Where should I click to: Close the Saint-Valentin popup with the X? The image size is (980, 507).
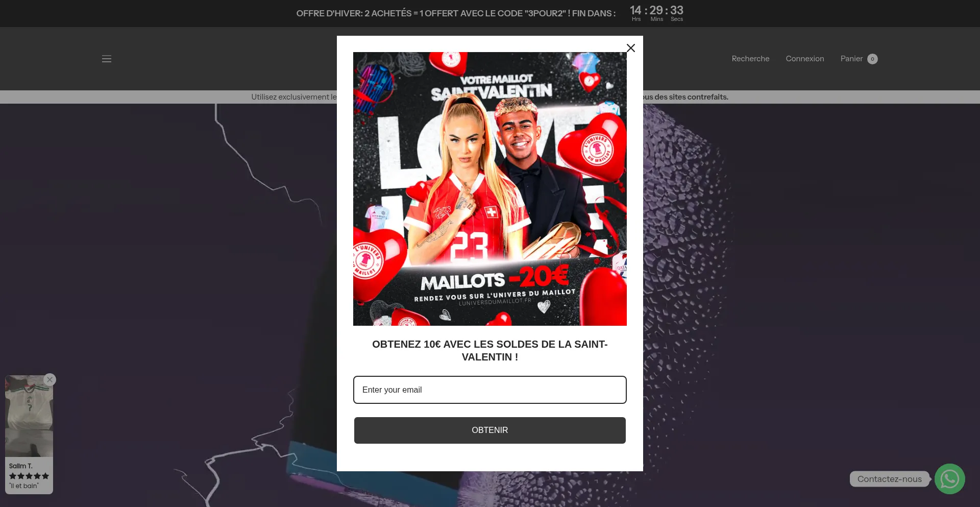631,48
